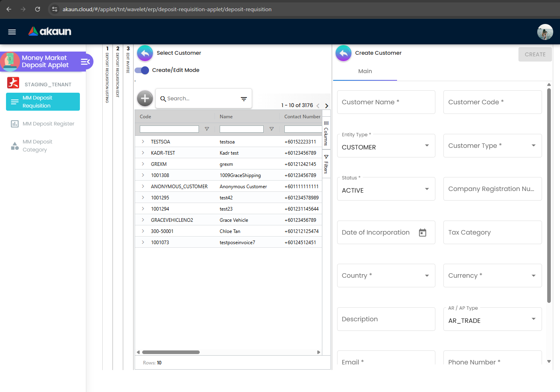Open the Name column filter funnel
Screen dimensions: 560x392
tap(272, 129)
